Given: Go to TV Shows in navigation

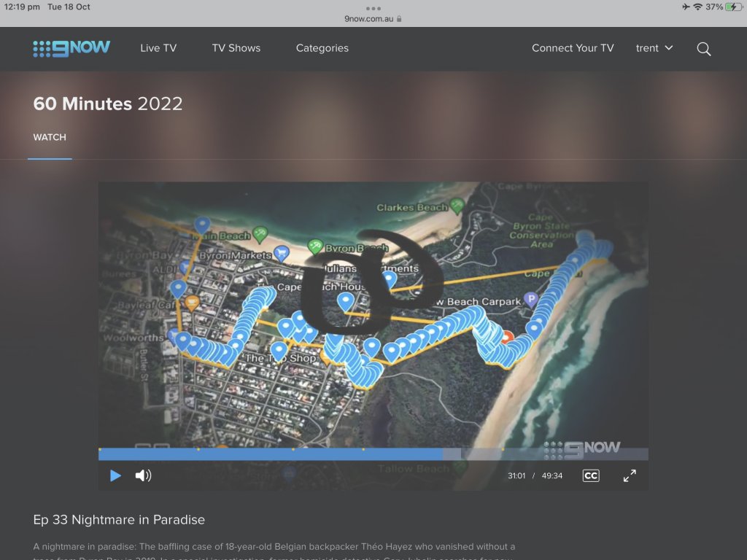Looking at the screenshot, I should point(236,48).
